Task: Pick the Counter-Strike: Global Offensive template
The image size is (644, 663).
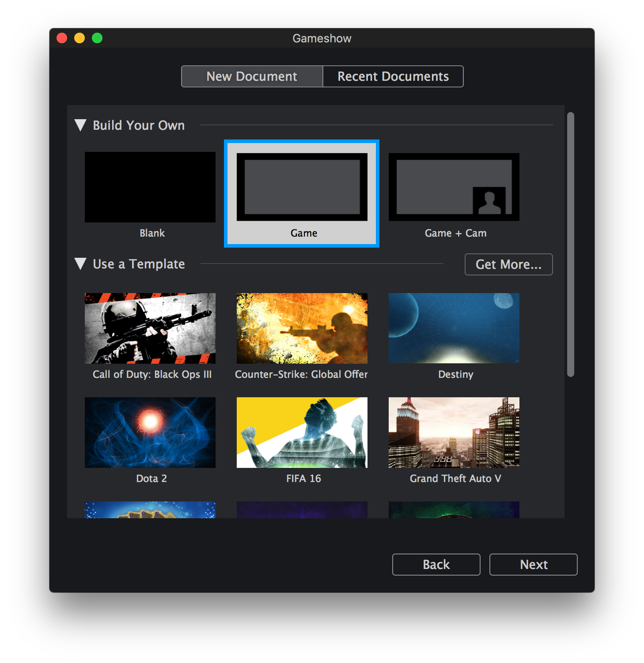Action: coord(302,328)
